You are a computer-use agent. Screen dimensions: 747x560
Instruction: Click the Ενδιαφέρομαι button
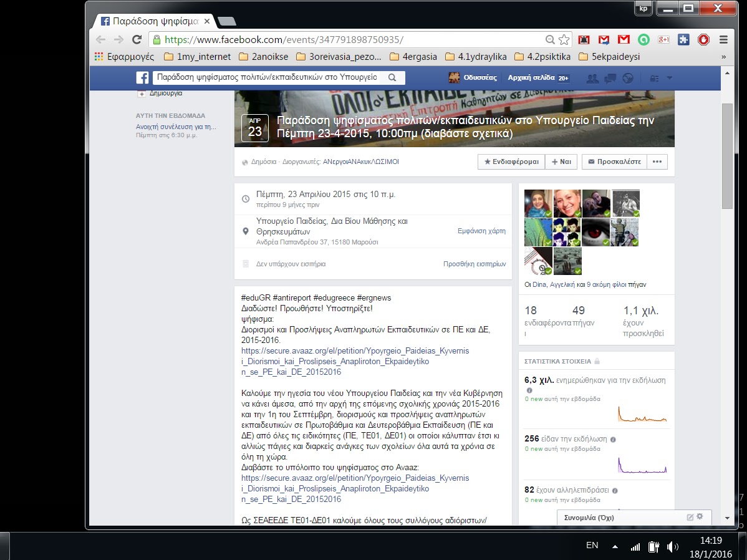coord(511,162)
